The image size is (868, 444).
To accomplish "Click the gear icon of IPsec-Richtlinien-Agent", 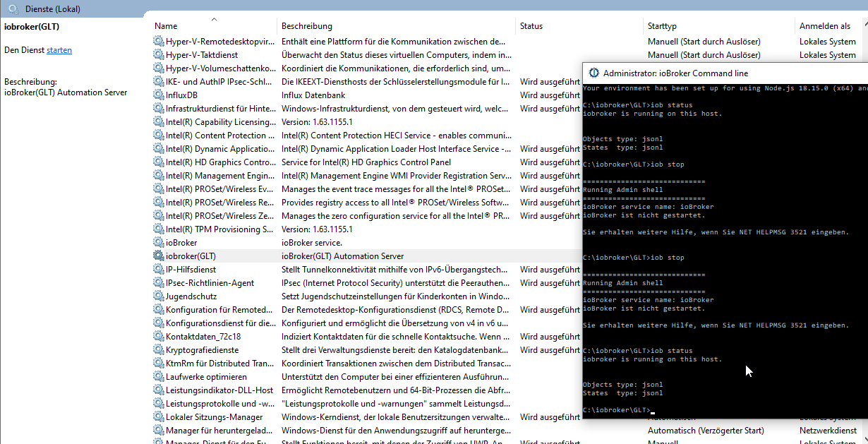I will [158, 283].
